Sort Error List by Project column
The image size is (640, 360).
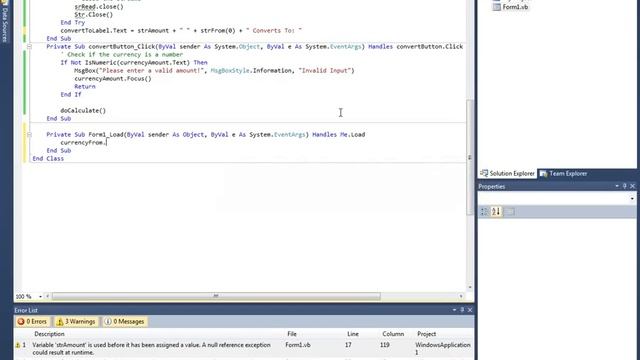(427, 334)
